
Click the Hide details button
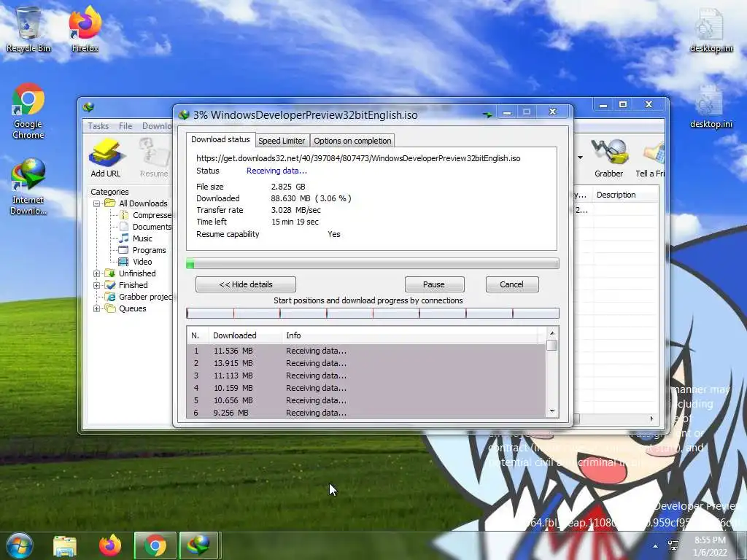[246, 284]
